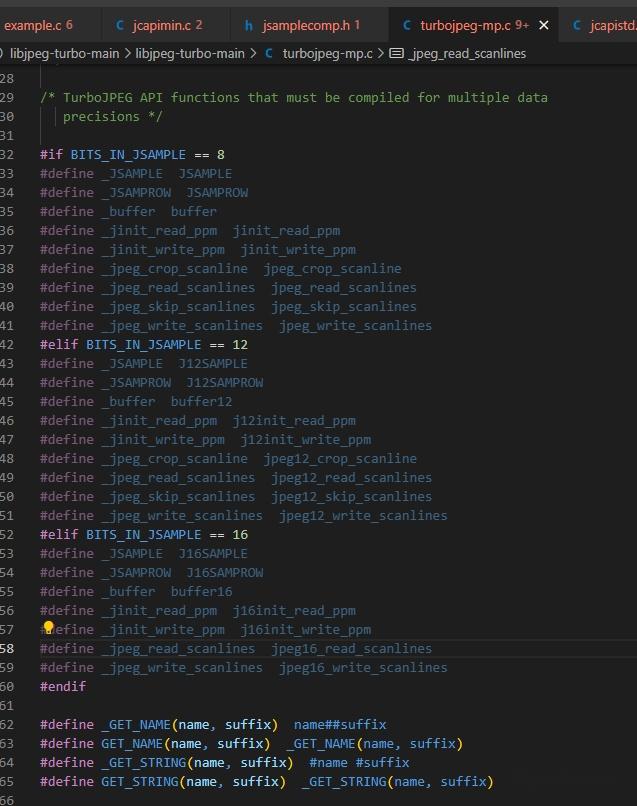Click the C file icon in the breadcrumb
This screenshot has height=806, width=637.
[x=270, y=53]
